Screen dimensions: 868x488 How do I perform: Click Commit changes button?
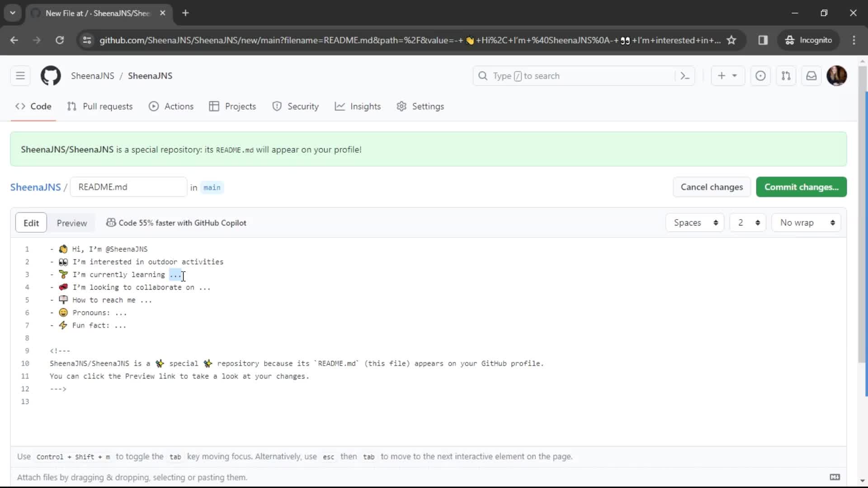pos(801,187)
